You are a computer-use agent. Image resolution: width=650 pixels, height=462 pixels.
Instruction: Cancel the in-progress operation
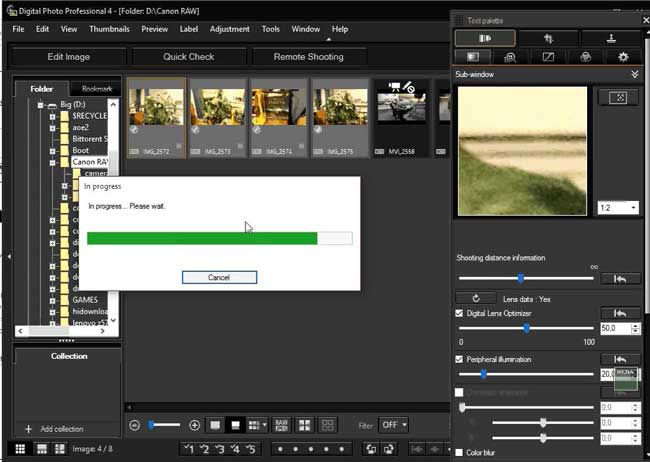pos(219,277)
